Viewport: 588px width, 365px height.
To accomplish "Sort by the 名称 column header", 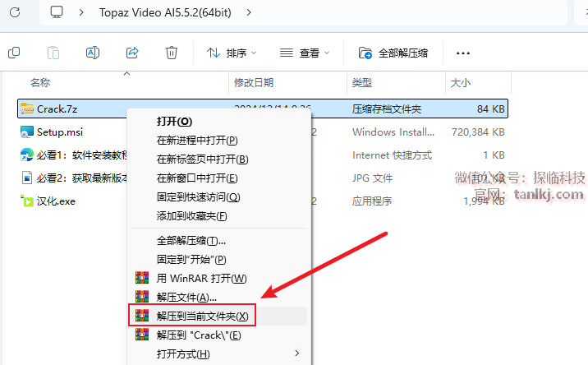I will (40, 82).
